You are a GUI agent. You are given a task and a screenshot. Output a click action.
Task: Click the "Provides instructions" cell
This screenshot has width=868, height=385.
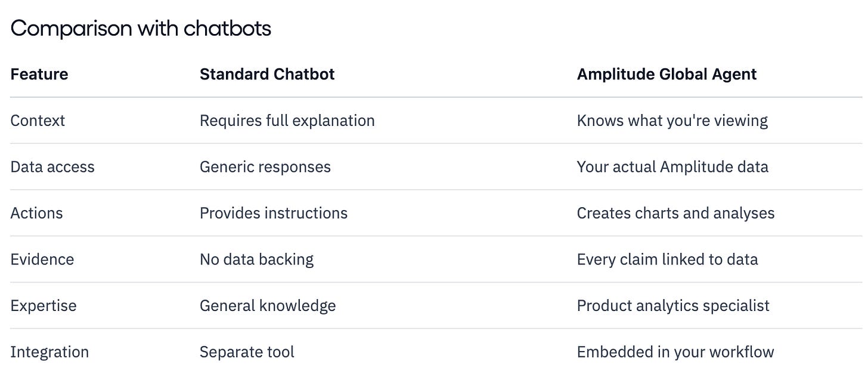point(273,213)
